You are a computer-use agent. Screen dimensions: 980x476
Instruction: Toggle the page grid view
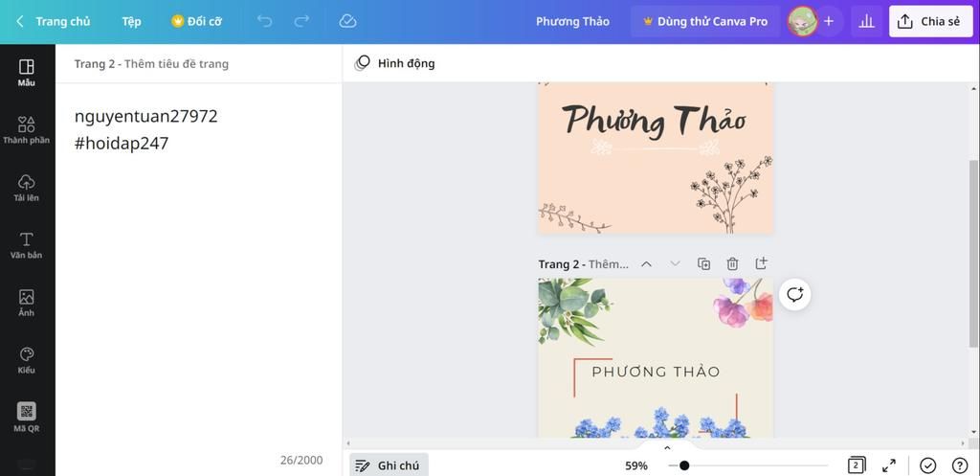856,465
